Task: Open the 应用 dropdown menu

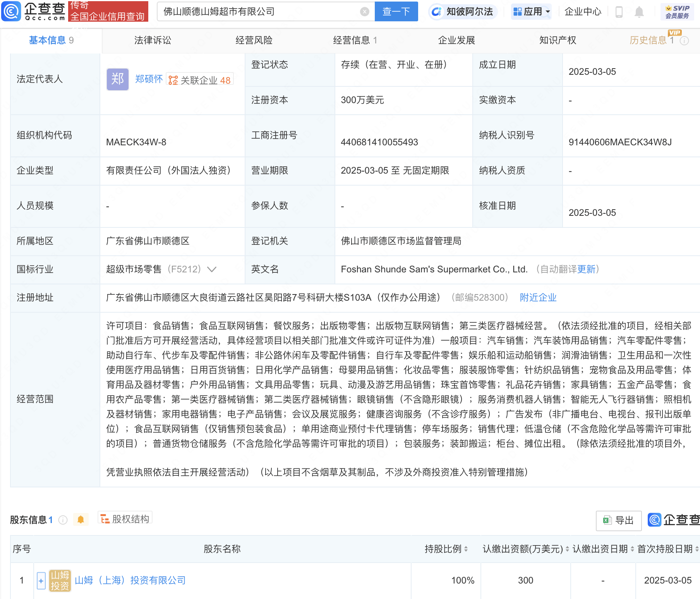Action: [531, 12]
